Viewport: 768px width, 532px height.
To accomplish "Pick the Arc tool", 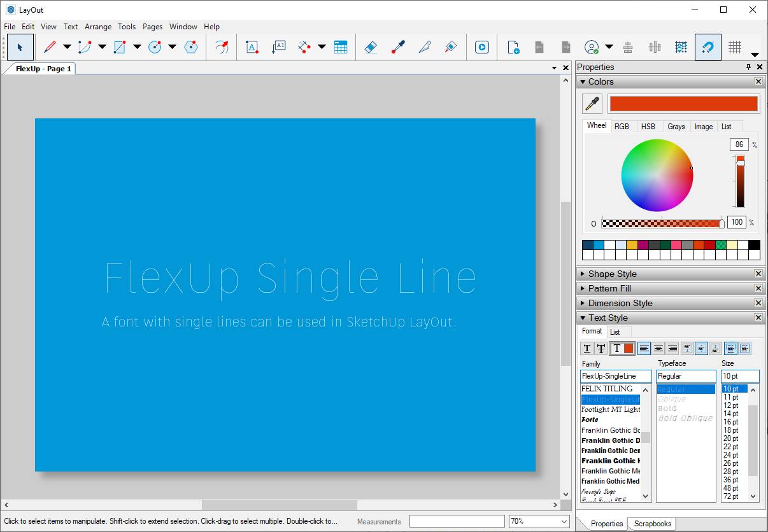I will point(85,47).
